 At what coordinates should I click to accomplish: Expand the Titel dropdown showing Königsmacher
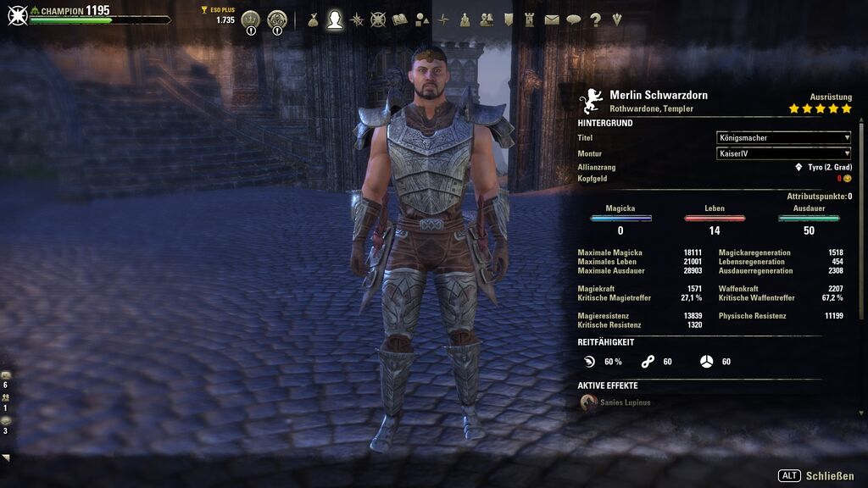pos(783,138)
